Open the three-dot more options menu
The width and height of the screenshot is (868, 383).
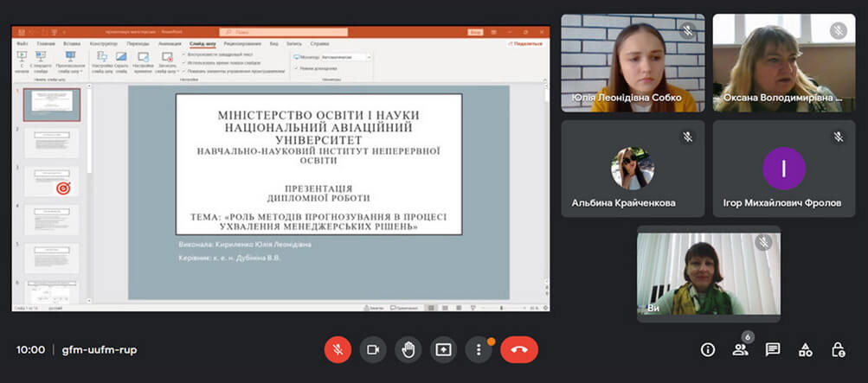[x=479, y=349]
